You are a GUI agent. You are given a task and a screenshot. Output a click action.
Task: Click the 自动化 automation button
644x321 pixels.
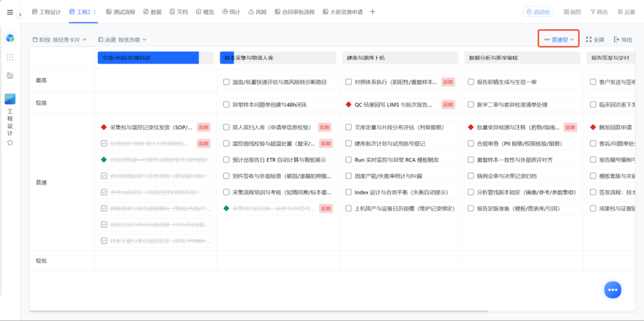click(x=538, y=12)
